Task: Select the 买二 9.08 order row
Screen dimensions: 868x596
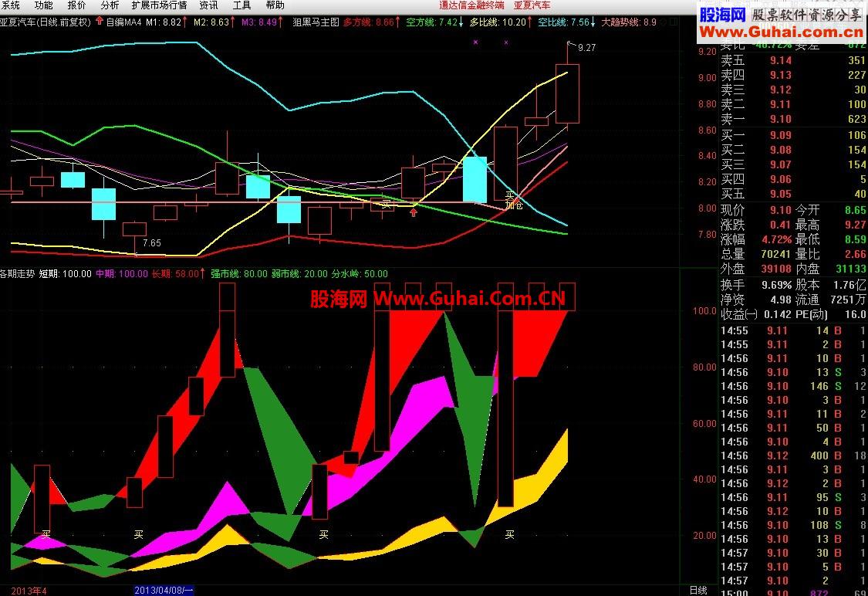Action: [792, 150]
